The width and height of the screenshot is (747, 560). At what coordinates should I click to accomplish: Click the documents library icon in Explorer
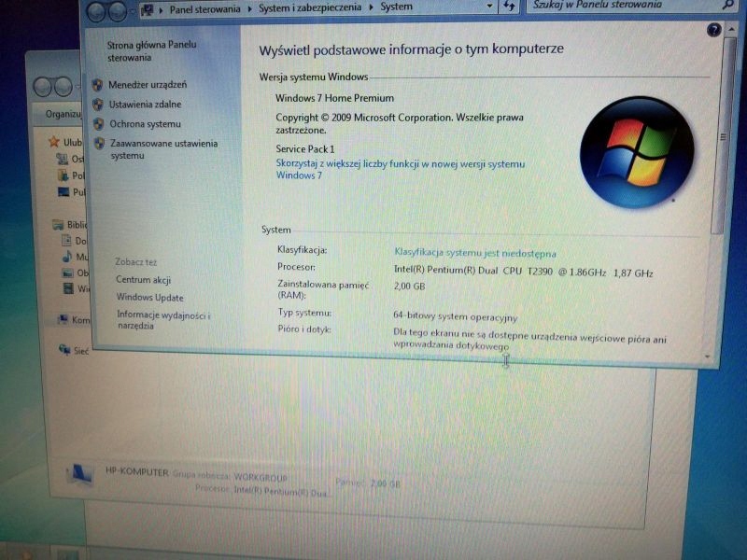pos(66,241)
